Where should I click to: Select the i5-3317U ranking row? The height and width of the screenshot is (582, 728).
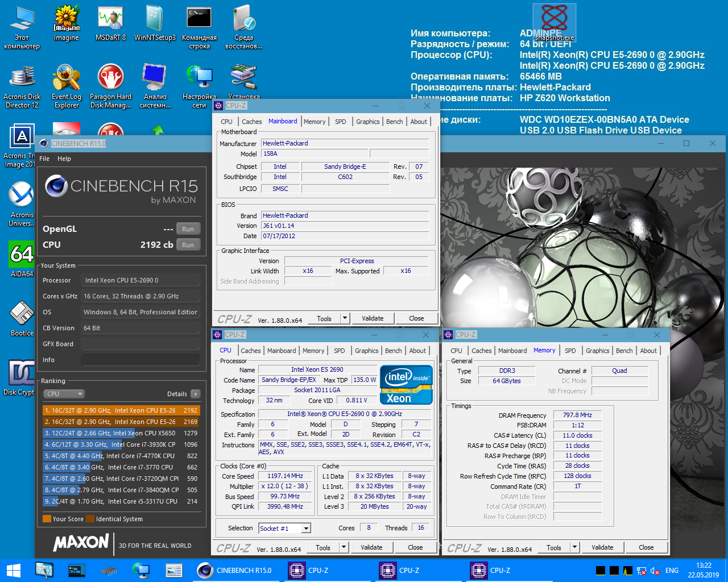pos(121,501)
